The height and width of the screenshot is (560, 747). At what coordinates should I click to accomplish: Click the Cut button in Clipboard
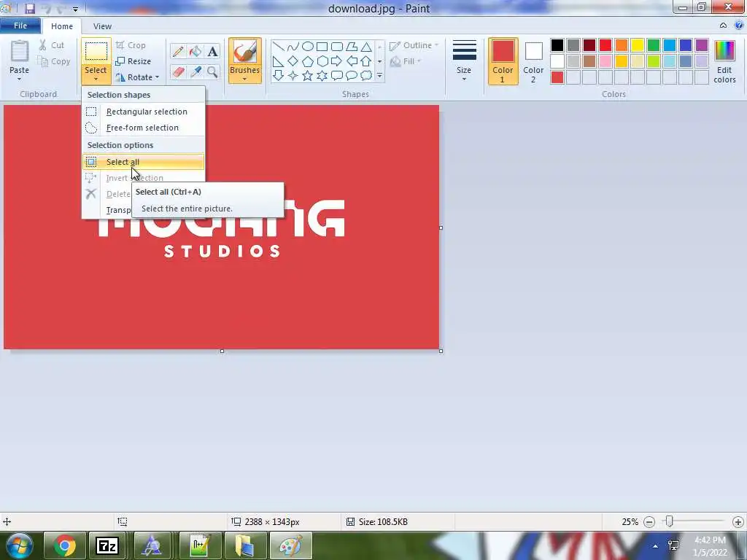52,45
